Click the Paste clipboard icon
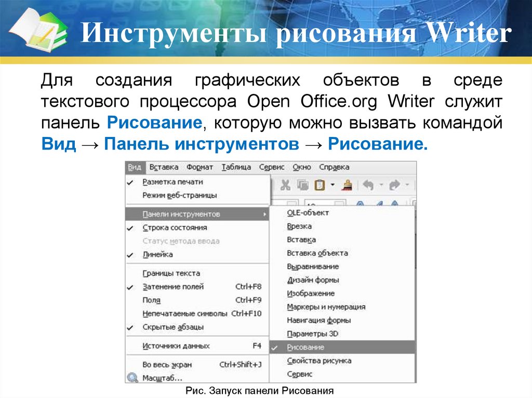Viewport: 532px width, 398px height. (320, 185)
